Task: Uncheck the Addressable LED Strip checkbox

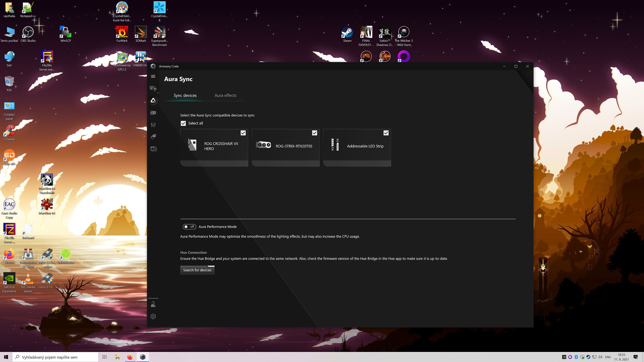Action: coord(386,133)
